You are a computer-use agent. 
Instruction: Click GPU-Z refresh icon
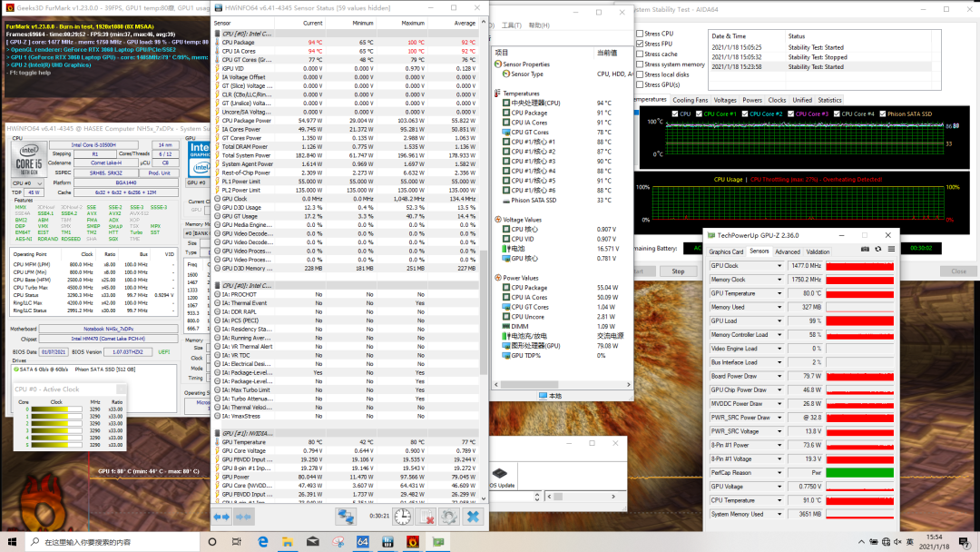click(x=877, y=249)
